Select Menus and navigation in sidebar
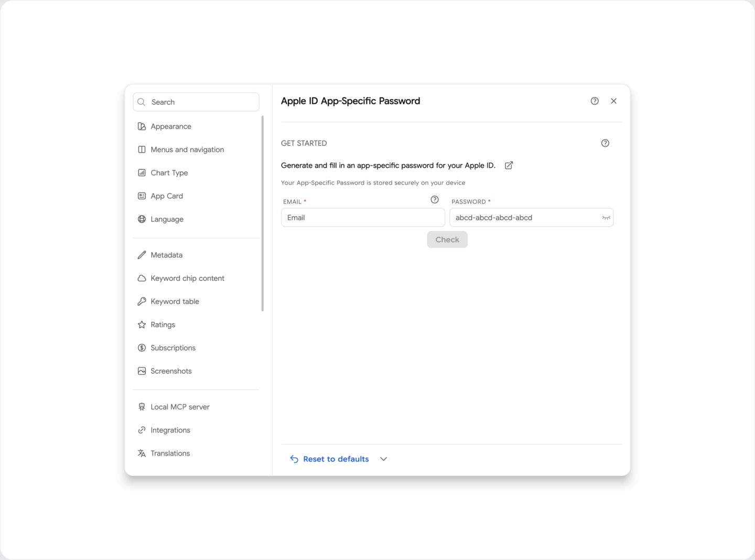 [196, 149]
